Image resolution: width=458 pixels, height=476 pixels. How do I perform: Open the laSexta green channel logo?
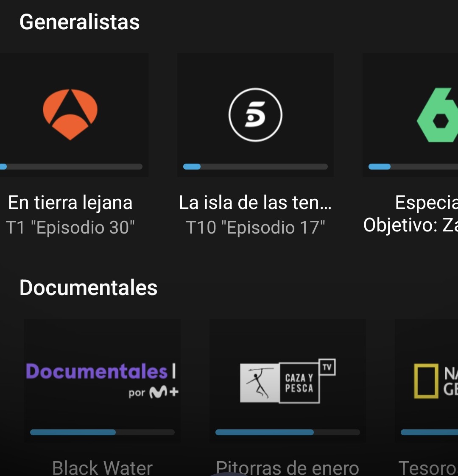click(437, 115)
